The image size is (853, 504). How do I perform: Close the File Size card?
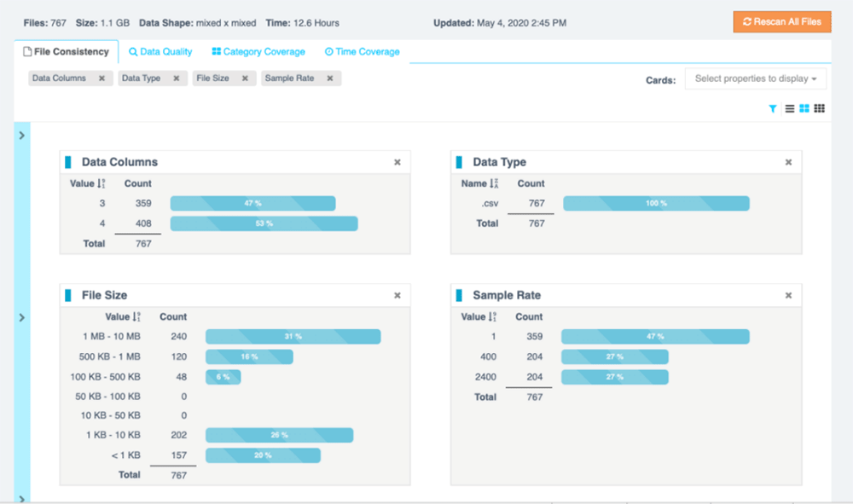click(397, 295)
